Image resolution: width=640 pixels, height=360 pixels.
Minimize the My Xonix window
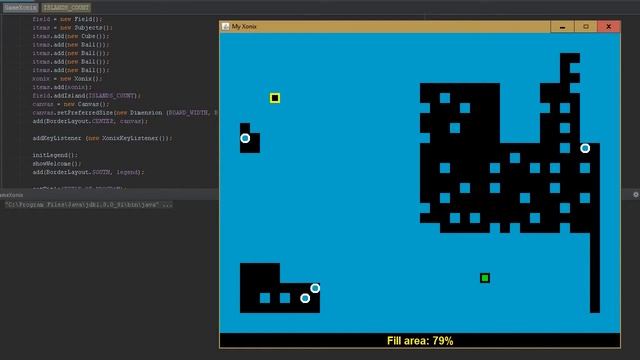click(562, 27)
